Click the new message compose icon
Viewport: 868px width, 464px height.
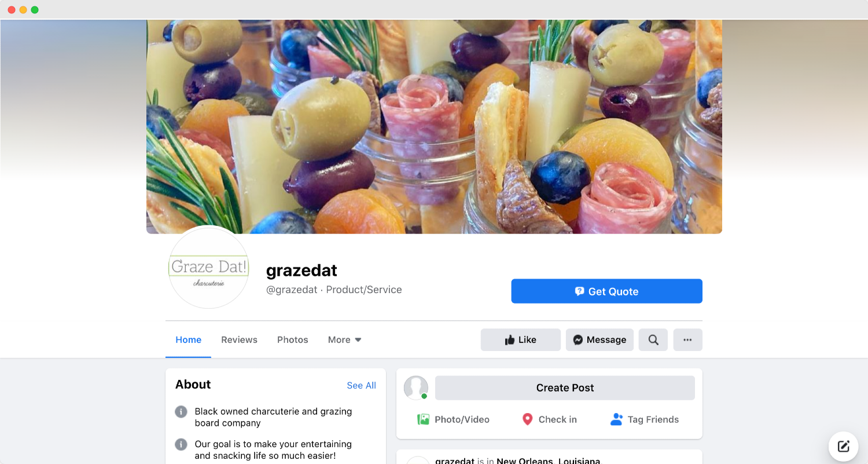tap(843, 446)
